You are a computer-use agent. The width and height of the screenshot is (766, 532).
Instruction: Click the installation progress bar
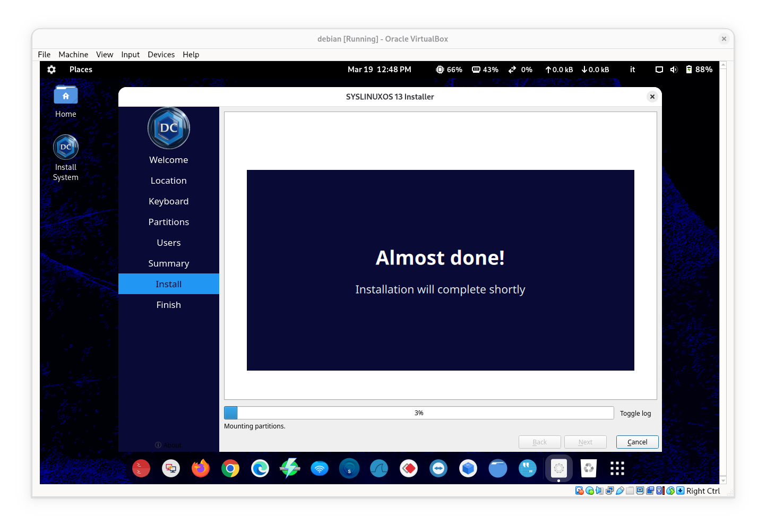419,413
